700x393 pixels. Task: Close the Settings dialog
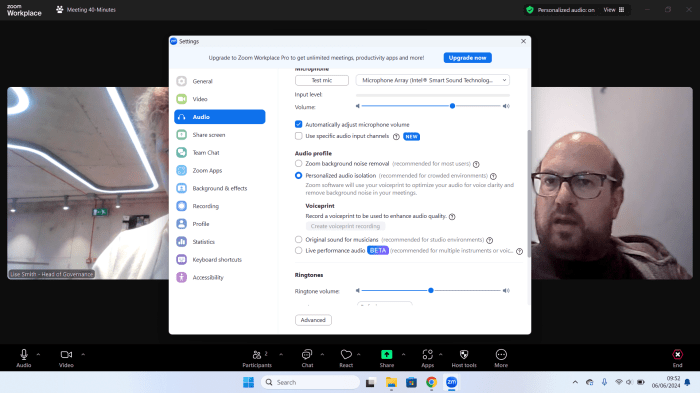[523, 41]
